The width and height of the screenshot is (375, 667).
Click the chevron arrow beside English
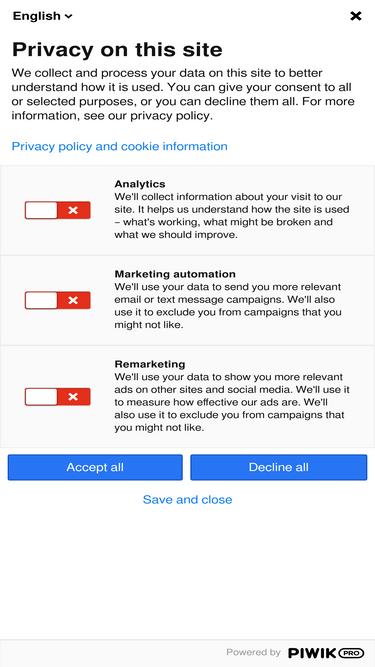(x=68, y=17)
